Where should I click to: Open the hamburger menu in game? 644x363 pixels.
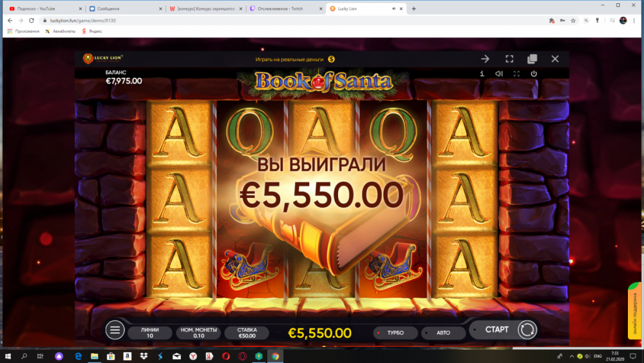[115, 329]
